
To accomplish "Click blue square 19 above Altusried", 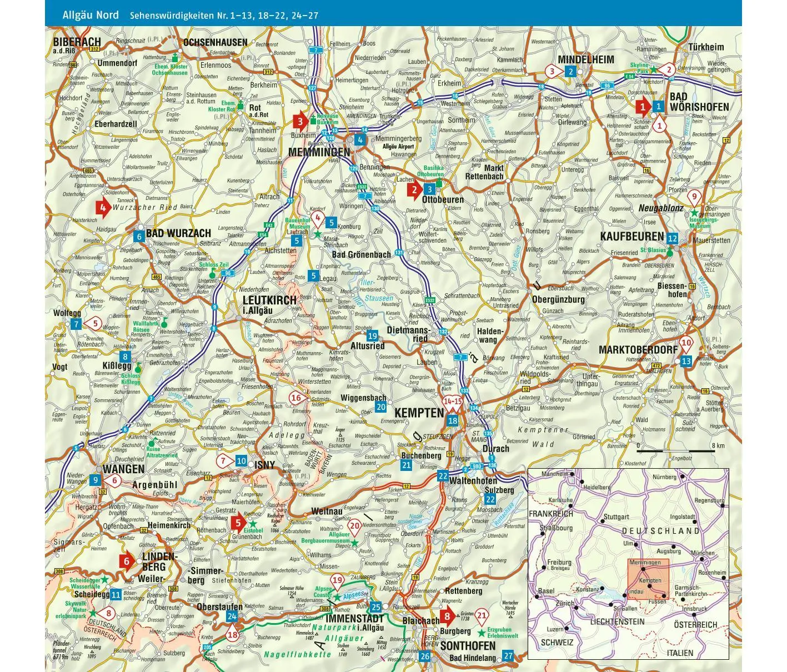I will (372, 336).
